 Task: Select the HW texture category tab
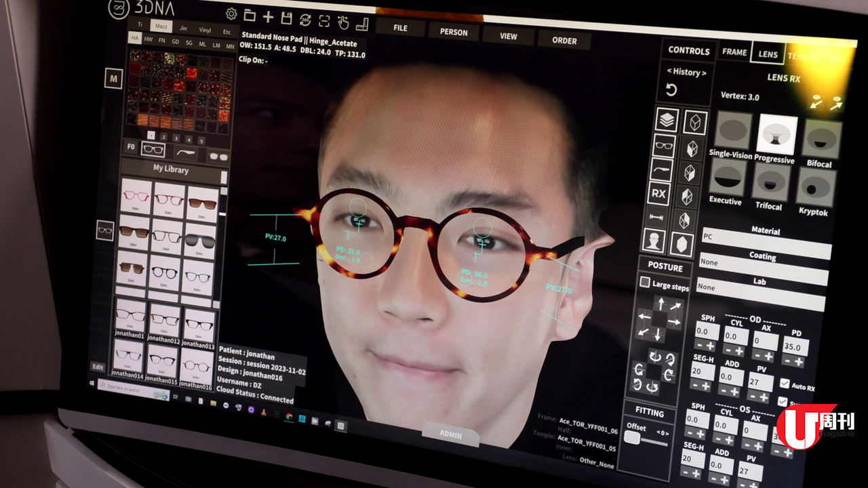149,39
